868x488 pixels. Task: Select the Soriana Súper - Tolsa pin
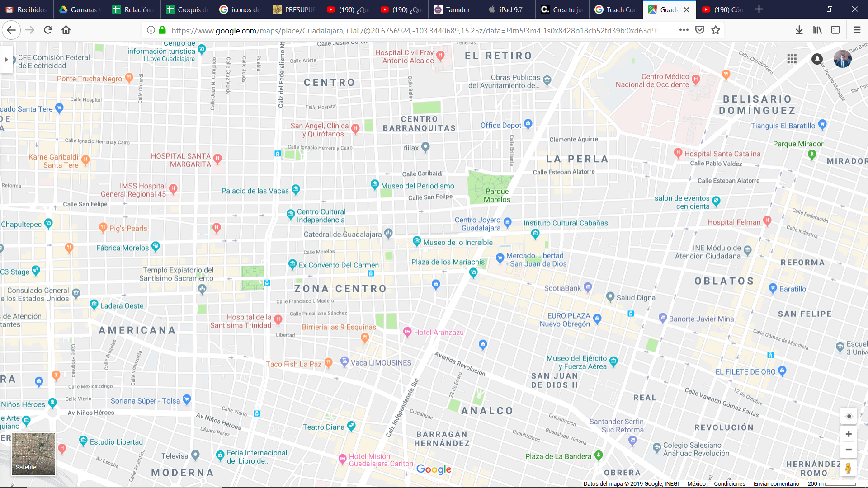(187, 399)
